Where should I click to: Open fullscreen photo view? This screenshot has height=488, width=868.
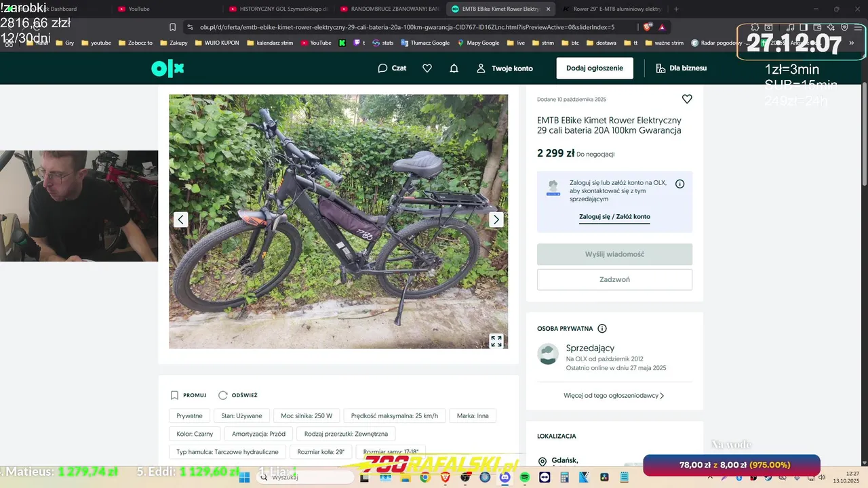point(496,341)
